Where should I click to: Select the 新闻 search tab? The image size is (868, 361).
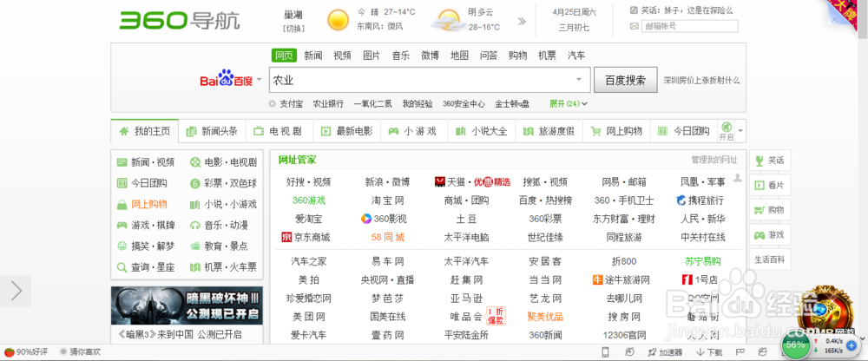[x=313, y=56]
